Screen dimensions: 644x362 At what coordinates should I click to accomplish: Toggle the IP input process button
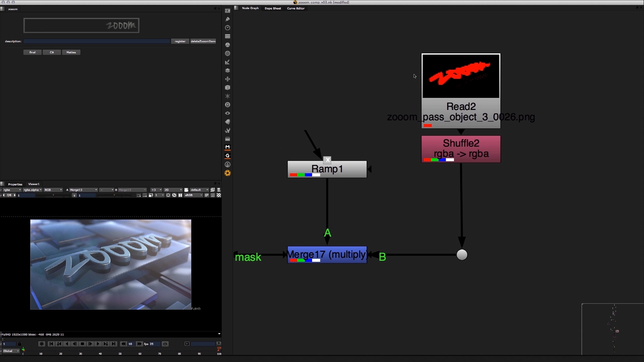tap(207, 195)
